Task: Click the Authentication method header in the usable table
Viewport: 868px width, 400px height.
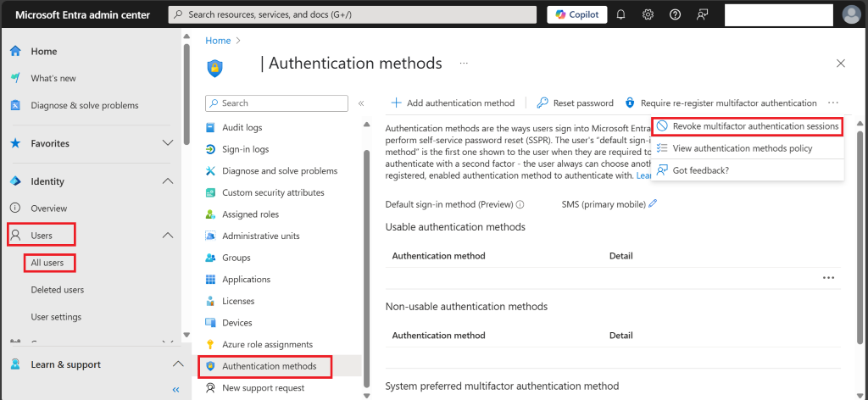Action: 438,256
